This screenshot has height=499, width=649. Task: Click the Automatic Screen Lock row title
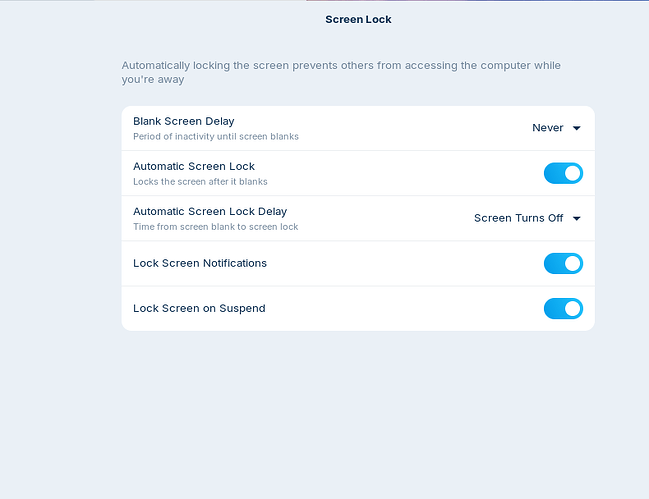(194, 166)
